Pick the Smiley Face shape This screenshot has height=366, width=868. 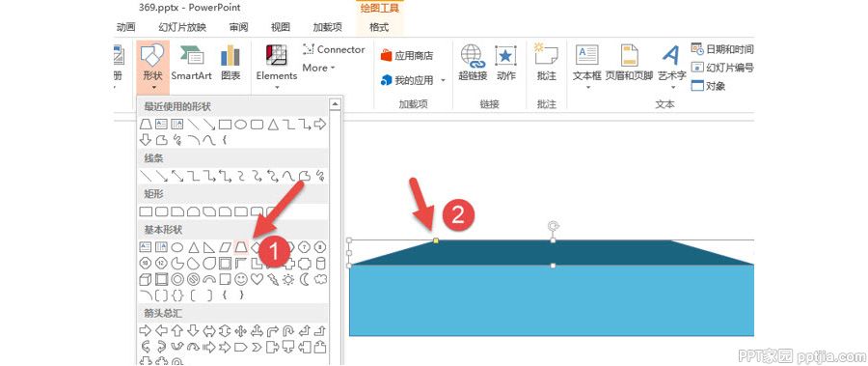tap(241, 279)
